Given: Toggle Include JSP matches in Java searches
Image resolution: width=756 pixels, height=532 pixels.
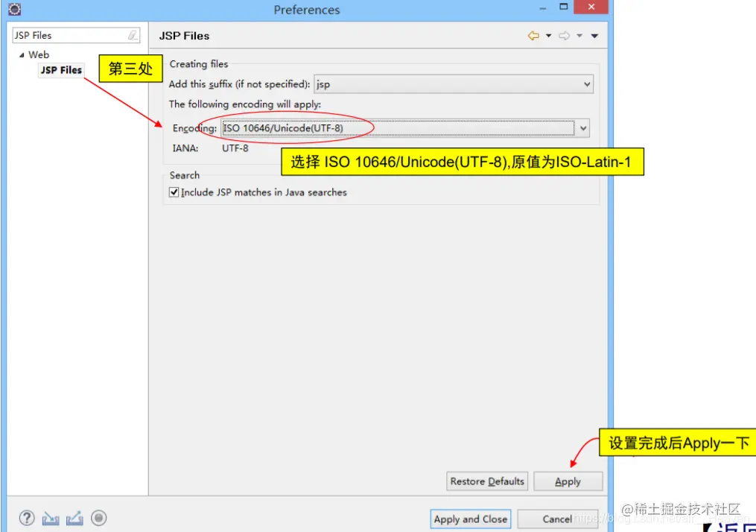Looking at the screenshot, I should 174,192.
